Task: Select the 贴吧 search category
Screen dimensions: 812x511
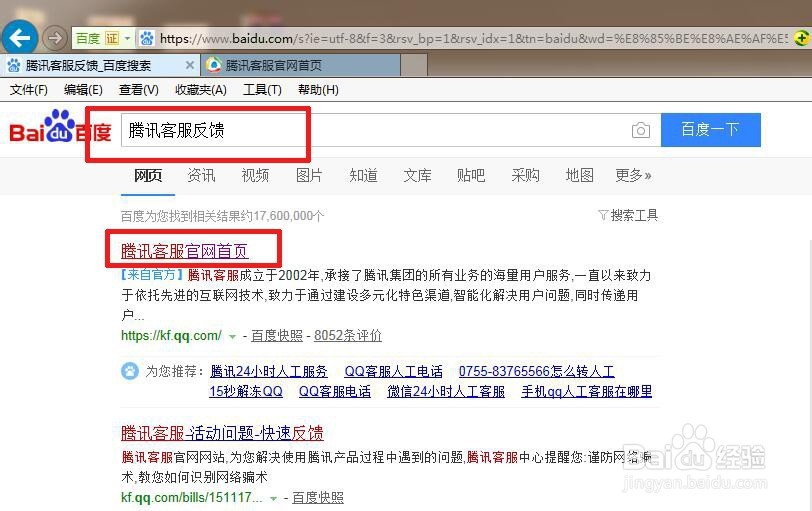Action: 471,176
